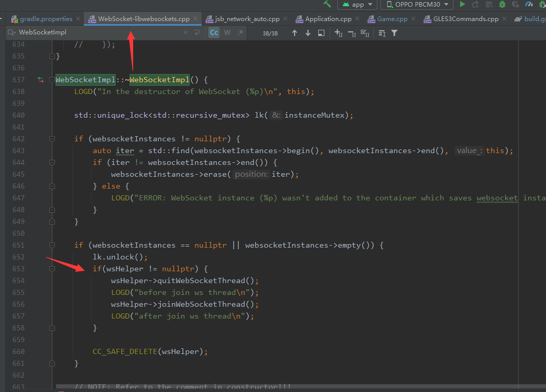
Task: Close the WebSocket-libwebsockets.cpp tab
Action: pos(195,19)
